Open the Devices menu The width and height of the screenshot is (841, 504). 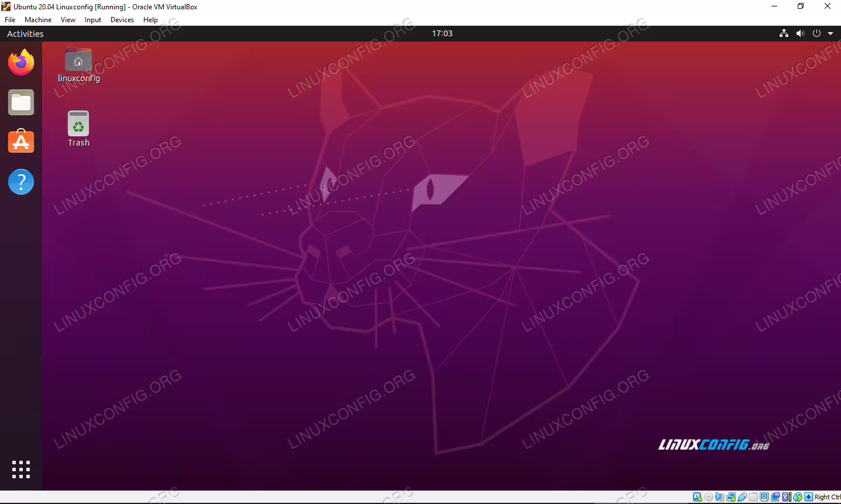122,19
